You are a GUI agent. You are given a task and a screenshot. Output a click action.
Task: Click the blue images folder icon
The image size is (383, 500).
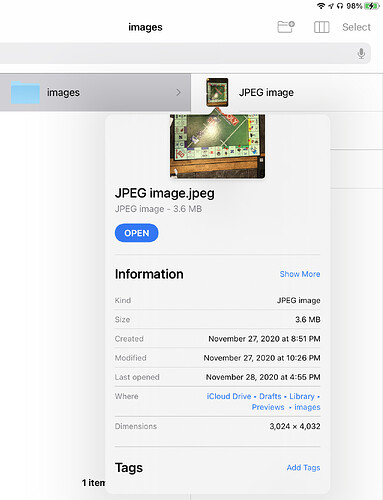coord(25,92)
